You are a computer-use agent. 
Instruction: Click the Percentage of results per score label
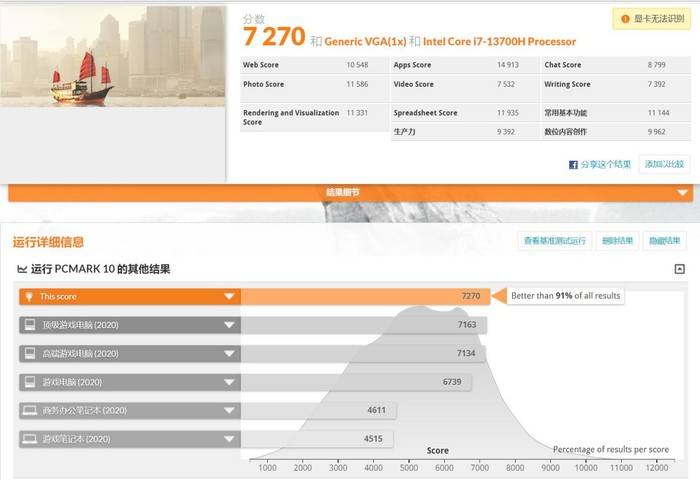click(611, 450)
